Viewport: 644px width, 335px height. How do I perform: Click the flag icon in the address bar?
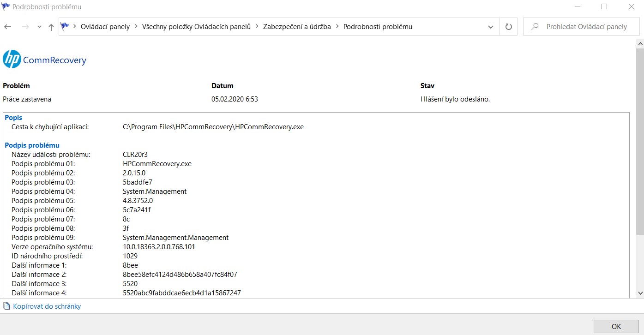coord(65,26)
